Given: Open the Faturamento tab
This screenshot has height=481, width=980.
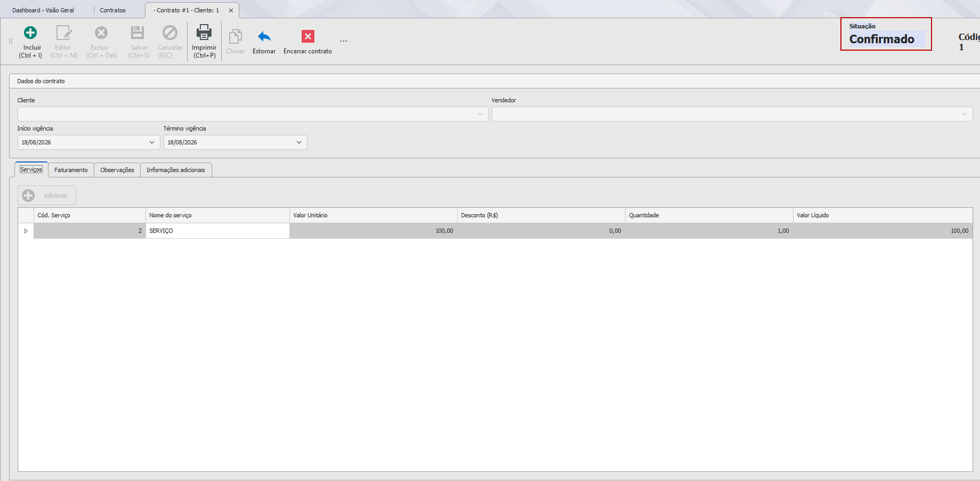Looking at the screenshot, I should coord(71,170).
